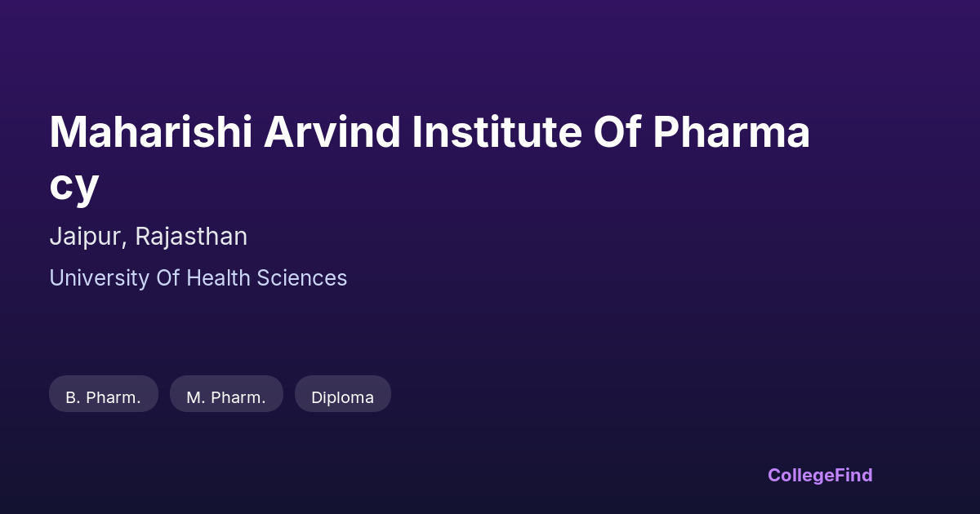Click the word "Pharma" ending the first line

(731, 133)
